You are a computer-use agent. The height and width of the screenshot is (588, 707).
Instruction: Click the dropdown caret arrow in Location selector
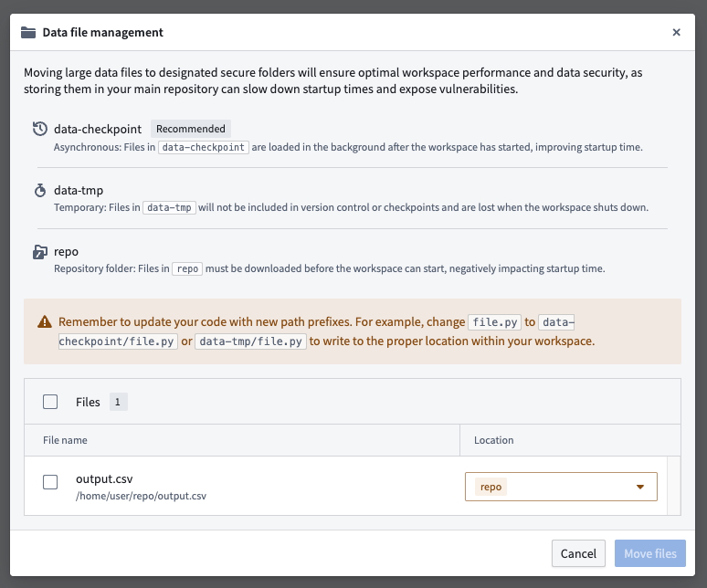(x=639, y=487)
